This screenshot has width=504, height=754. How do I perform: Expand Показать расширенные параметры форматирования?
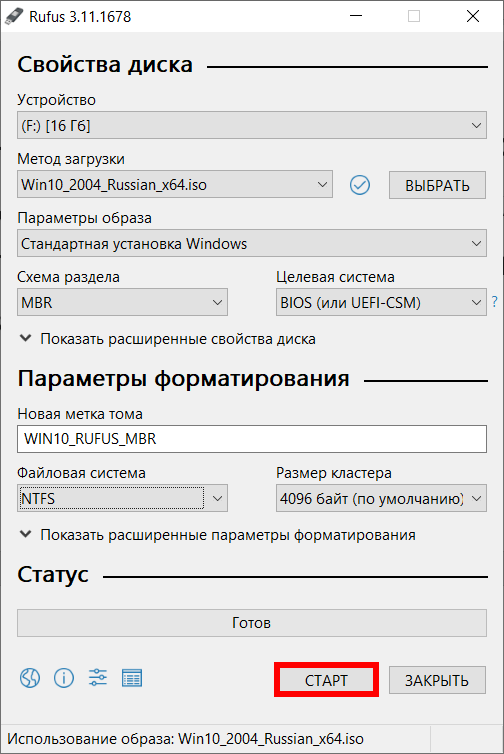[x=217, y=535]
